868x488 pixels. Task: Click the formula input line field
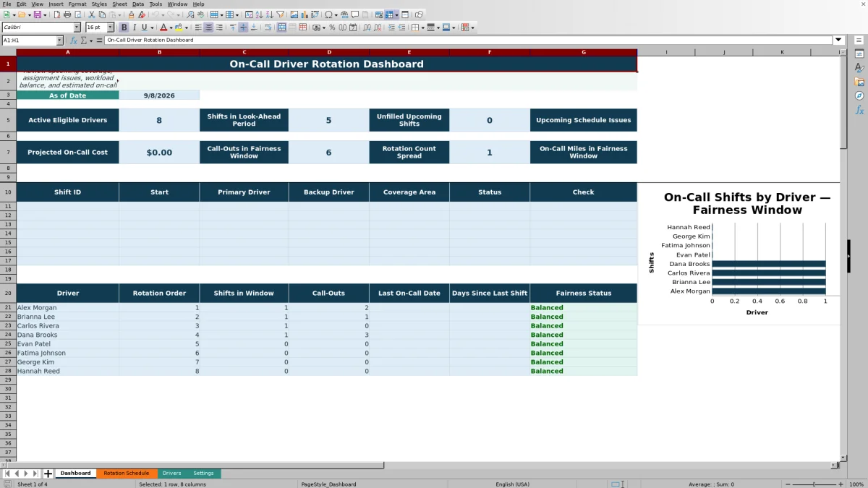click(469, 40)
